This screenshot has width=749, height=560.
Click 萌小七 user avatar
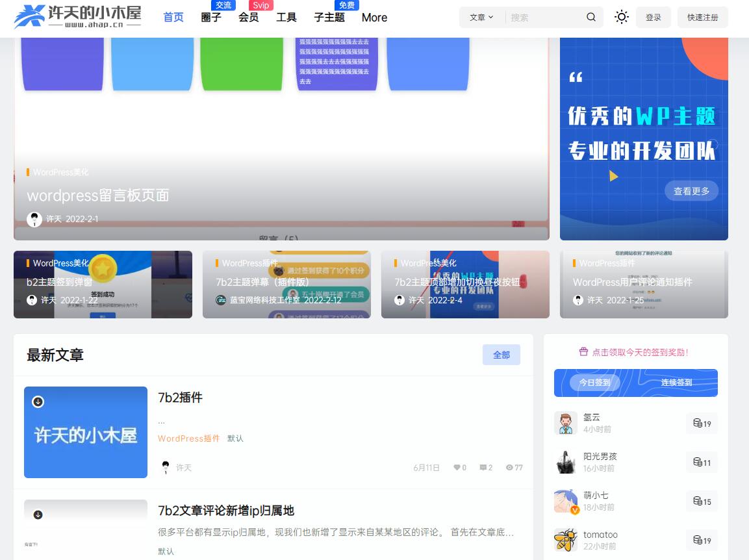pos(566,502)
